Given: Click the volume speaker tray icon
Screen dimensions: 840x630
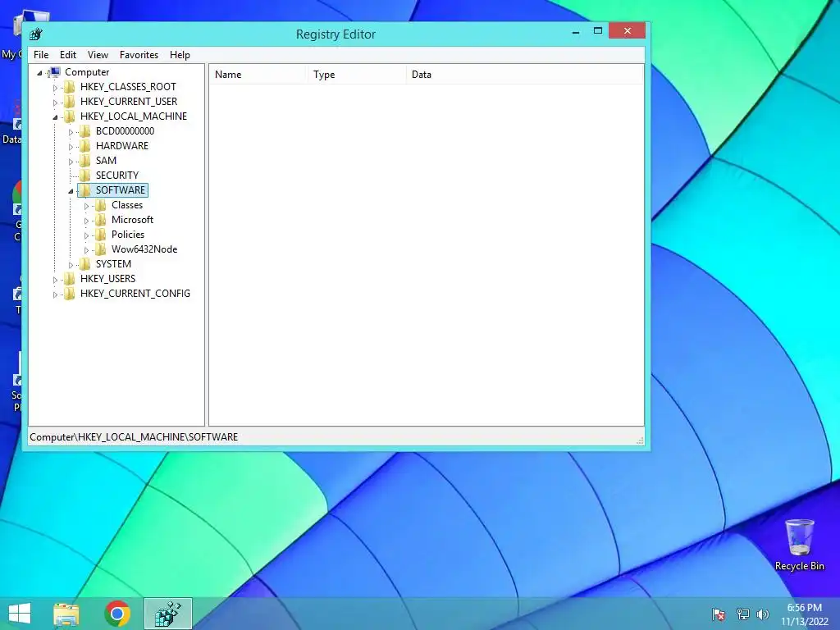Looking at the screenshot, I should tap(763, 614).
